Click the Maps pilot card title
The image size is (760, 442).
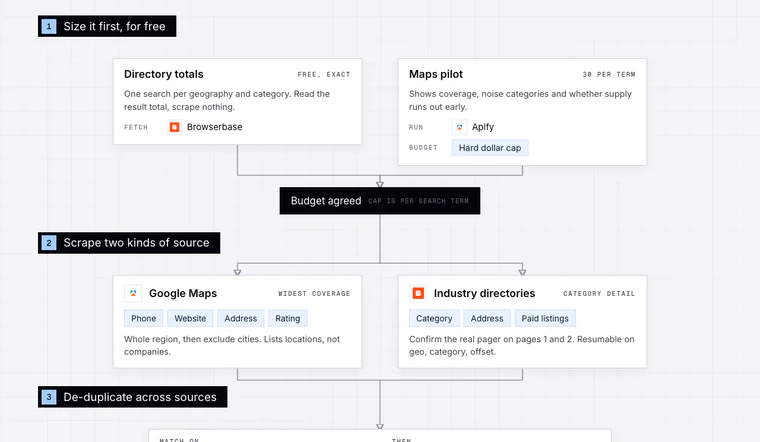[x=436, y=74]
